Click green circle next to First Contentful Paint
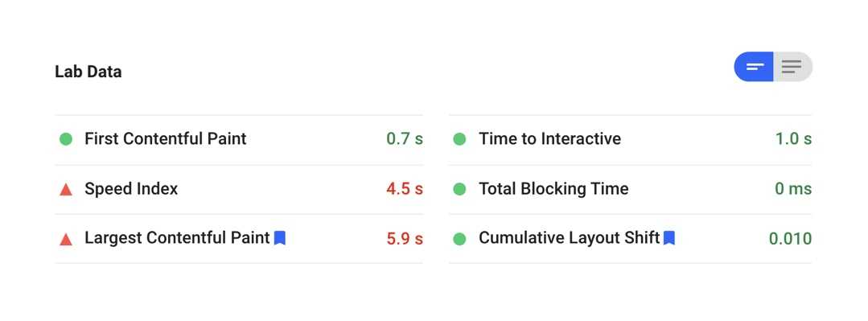 66,139
